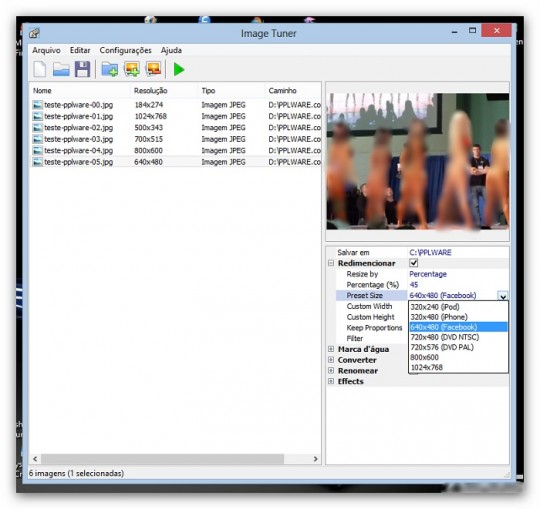Click the Salvar em label
Image resolution: width=540 pixels, height=509 pixels.
point(353,252)
